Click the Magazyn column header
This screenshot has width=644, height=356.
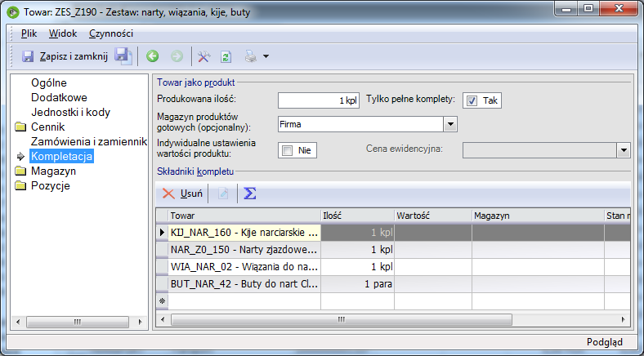pos(538,216)
